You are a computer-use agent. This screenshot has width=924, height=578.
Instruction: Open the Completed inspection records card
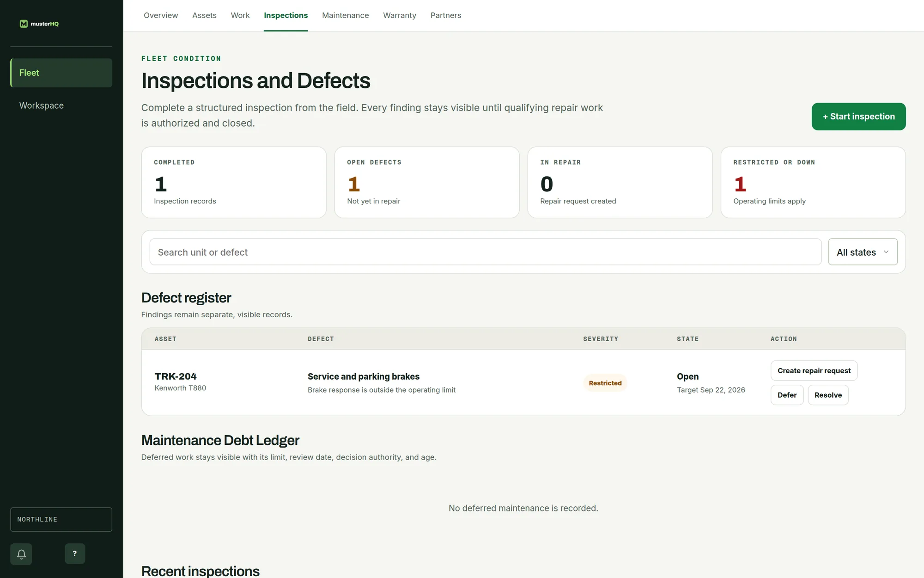pyautogui.click(x=234, y=182)
